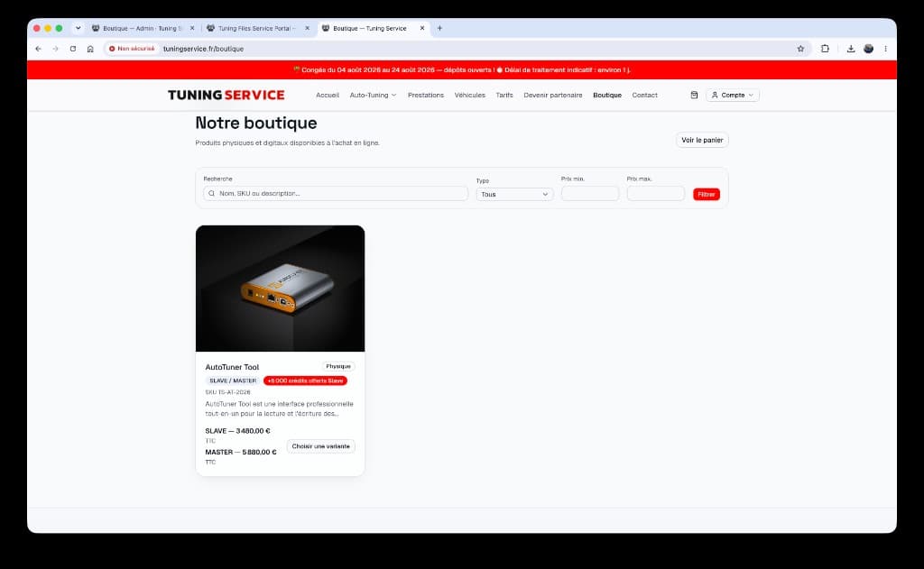The width and height of the screenshot is (924, 569).
Task: Open the AutoTuner Tool product image
Action: tap(280, 288)
